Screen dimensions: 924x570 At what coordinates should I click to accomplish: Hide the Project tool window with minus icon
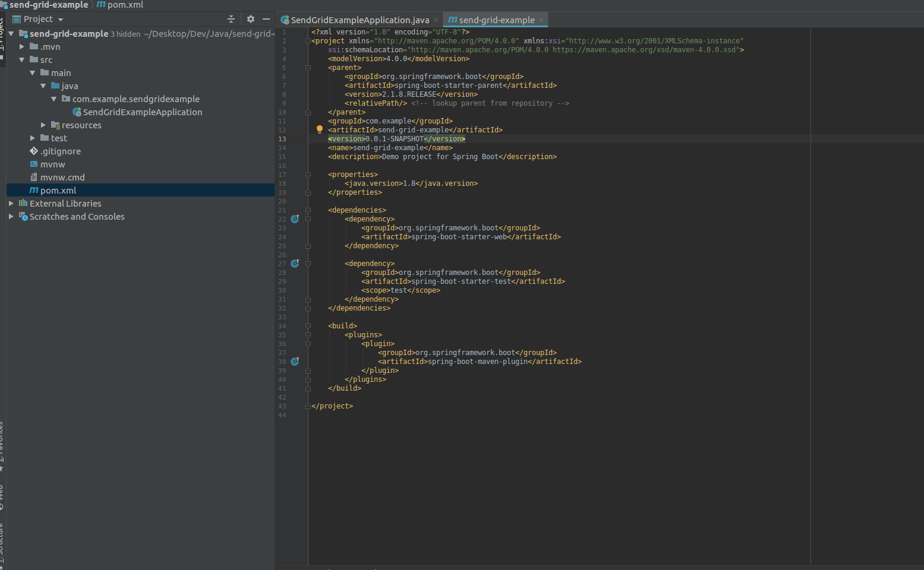pos(266,19)
